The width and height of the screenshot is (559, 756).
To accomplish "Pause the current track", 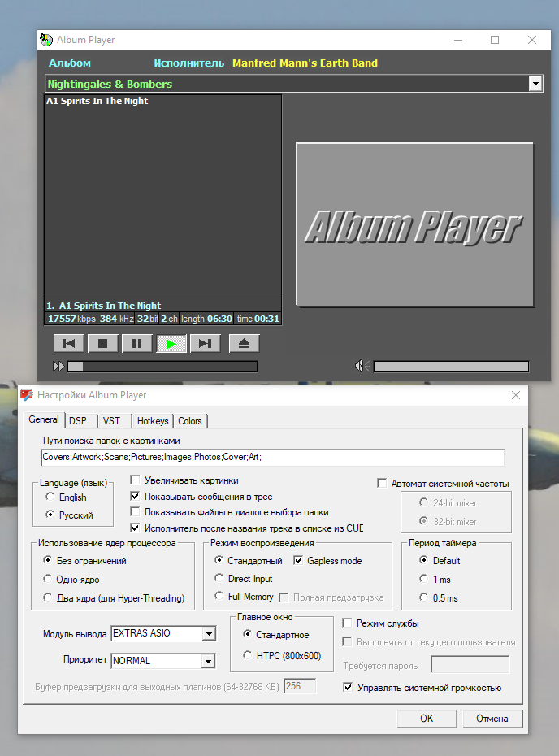I will (x=136, y=343).
